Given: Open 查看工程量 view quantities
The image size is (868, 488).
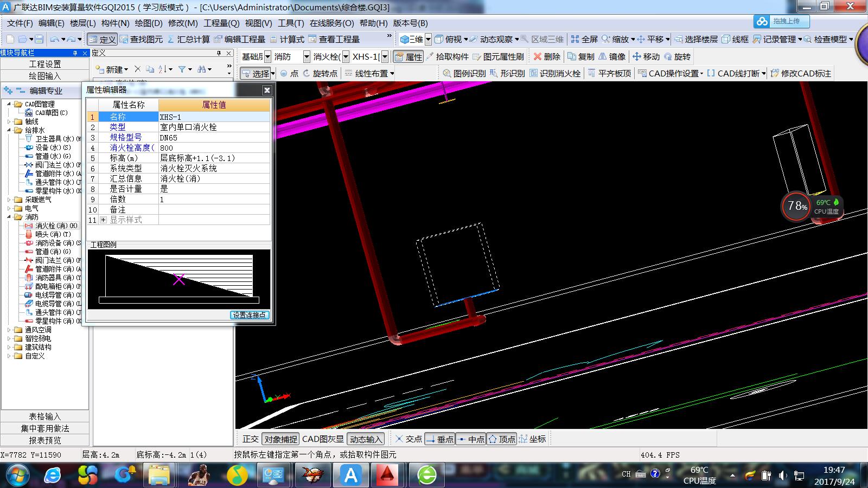Looking at the screenshot, I should pyautogui.click(x=334, y=39).
